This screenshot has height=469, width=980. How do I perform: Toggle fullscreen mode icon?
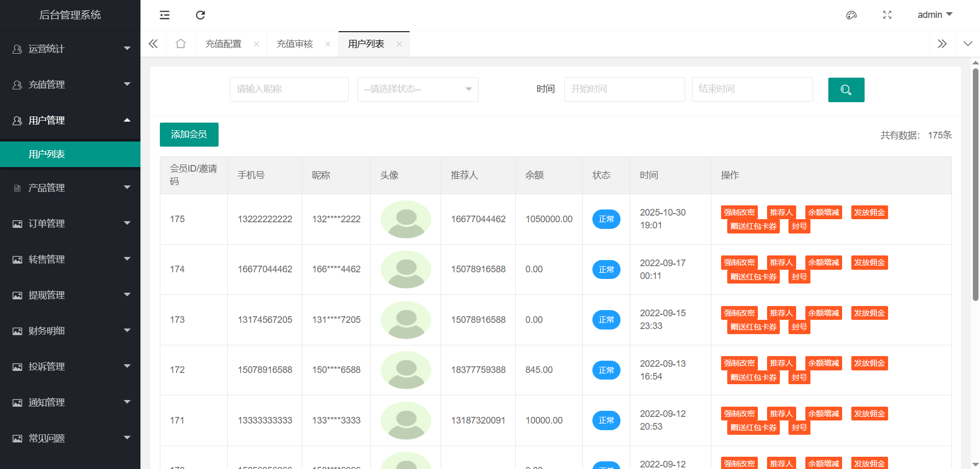pos(887,15)
